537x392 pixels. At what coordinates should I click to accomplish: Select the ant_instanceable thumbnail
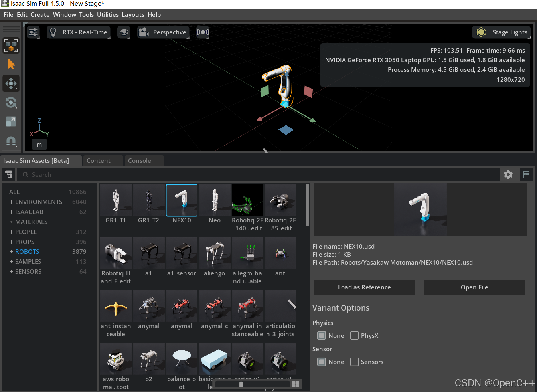pyautogui.click(x=116, y=306)
